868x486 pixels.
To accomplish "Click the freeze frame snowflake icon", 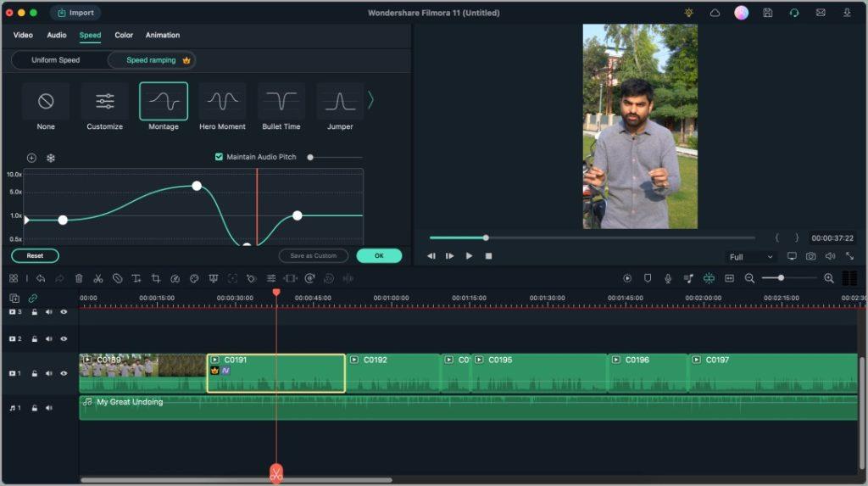I will pyautogui.click(x=50, y=158).
